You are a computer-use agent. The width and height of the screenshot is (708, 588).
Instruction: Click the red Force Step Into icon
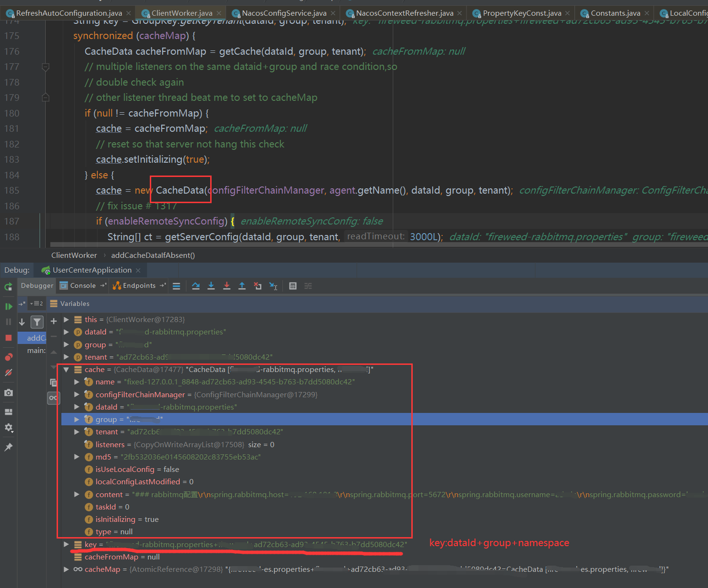pyautogui.click(x=227, y=286)
